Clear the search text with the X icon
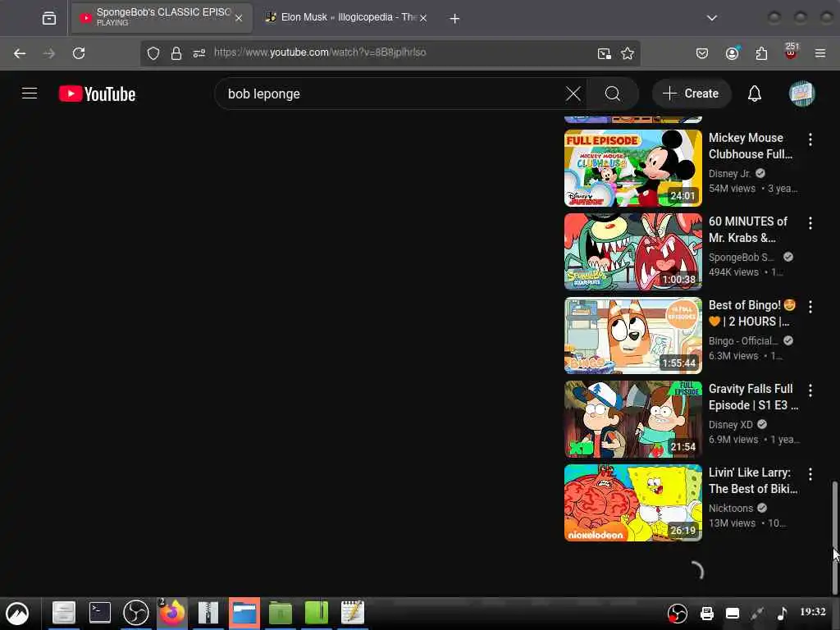Viewport: 840px width, 630px height. pyautogui.click(x=573, y=94)
